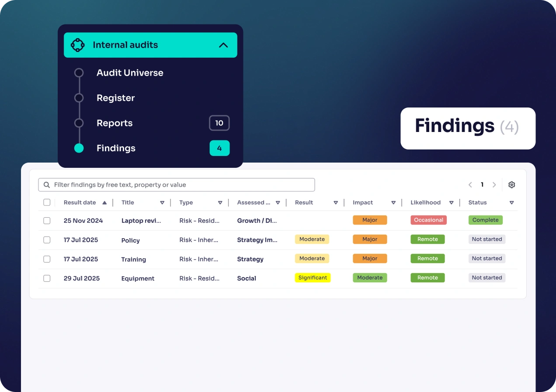Click the Reports count badge showing 10

[x=219, y=123]
